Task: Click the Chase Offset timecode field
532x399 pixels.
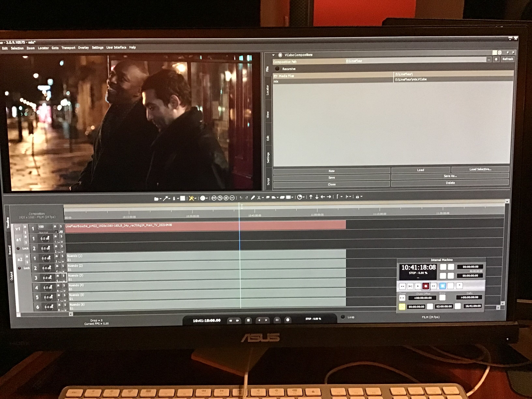Action: (423, 298)
